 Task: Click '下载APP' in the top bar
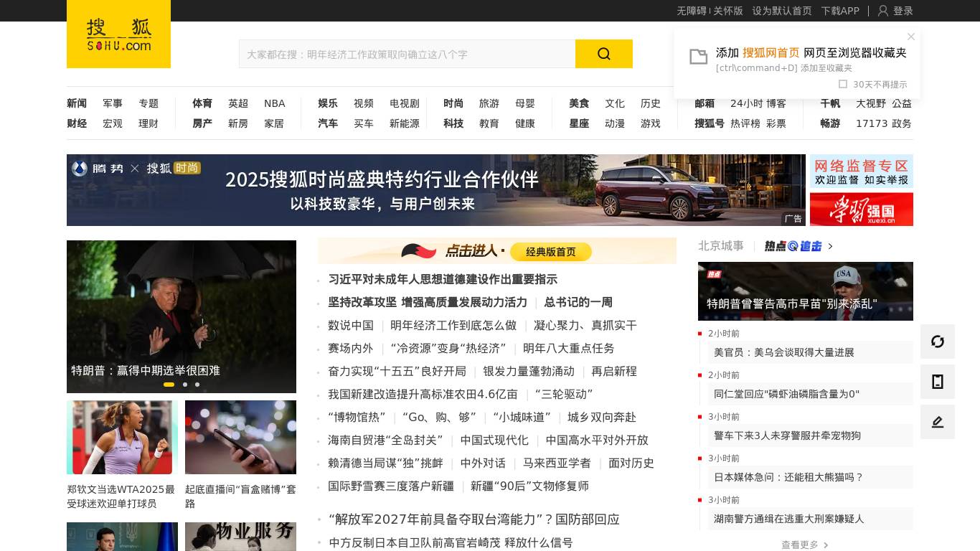(x=840, y=11)
